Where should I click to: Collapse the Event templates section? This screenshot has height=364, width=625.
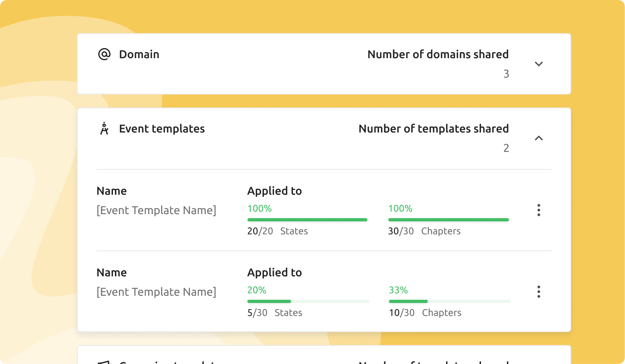coord(538,138)
